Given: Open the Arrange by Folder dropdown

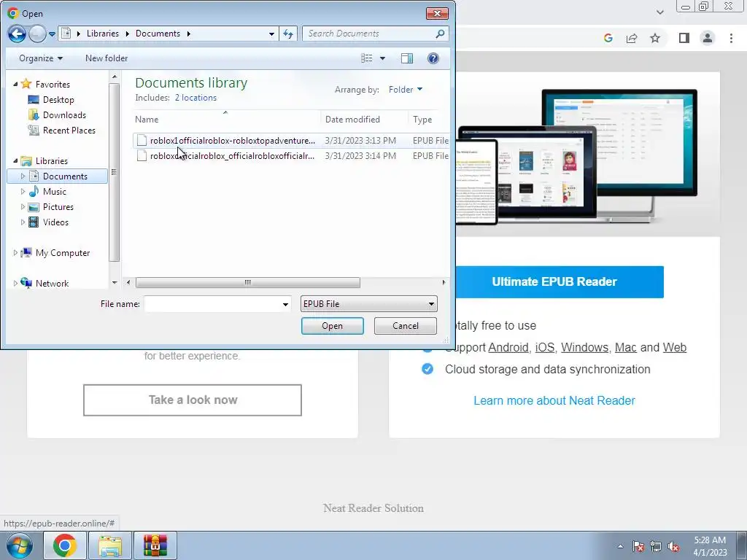Looking at the screenshot, I should (x=406, y=90).
